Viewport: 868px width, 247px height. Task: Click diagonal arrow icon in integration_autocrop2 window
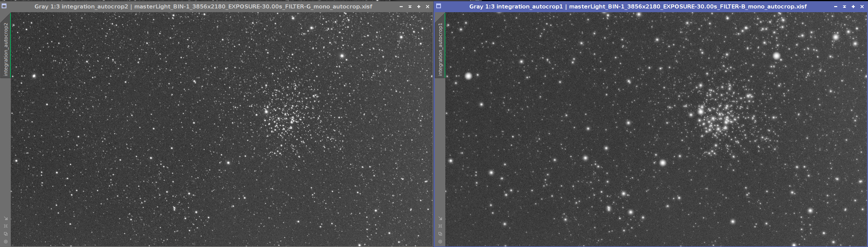coord(6,219)
